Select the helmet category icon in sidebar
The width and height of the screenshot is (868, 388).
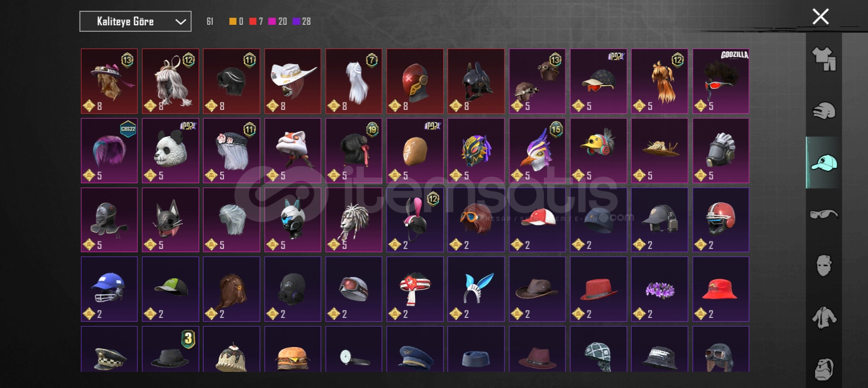(x=824, y=110)
